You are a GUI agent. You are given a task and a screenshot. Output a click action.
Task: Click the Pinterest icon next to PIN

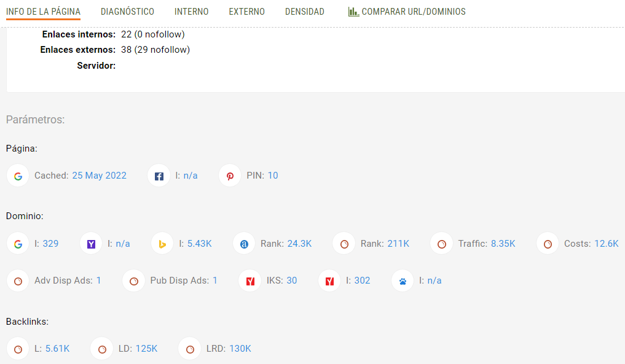pyautogui.click(x=230, y=176)
